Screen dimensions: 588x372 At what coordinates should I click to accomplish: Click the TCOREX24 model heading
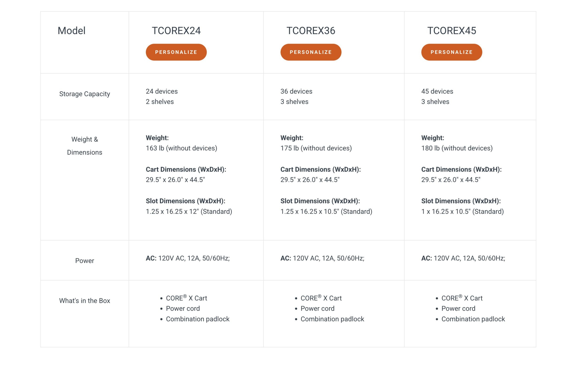(x=176, y=31)
